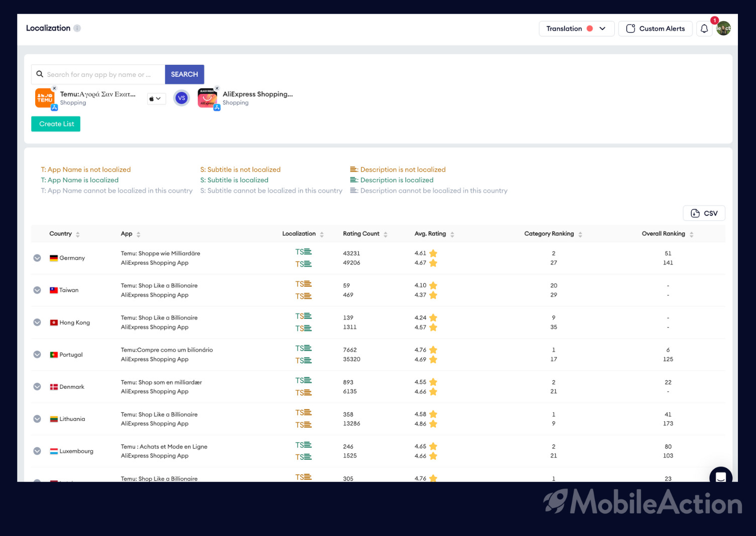The width and height of the screenshot is (756, 536).
Task: Open the notifications bell icon
Action: [704, 29]
